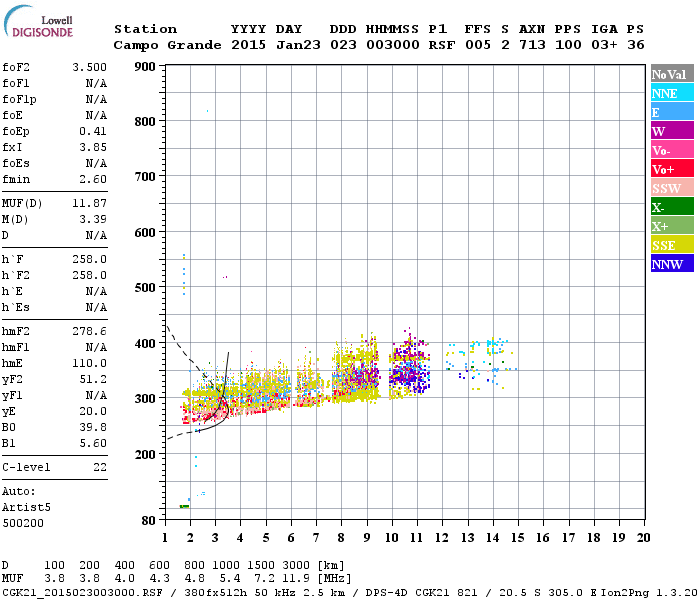Click the B1 value 5.60
The height and width of the screenshot is (600, 700).
click(x=93, y=443)
